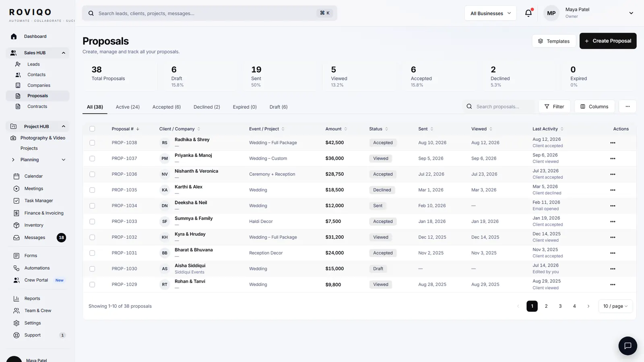Go to Dashboard via home icon
This screenshot has width=644, height=362.
14,36
